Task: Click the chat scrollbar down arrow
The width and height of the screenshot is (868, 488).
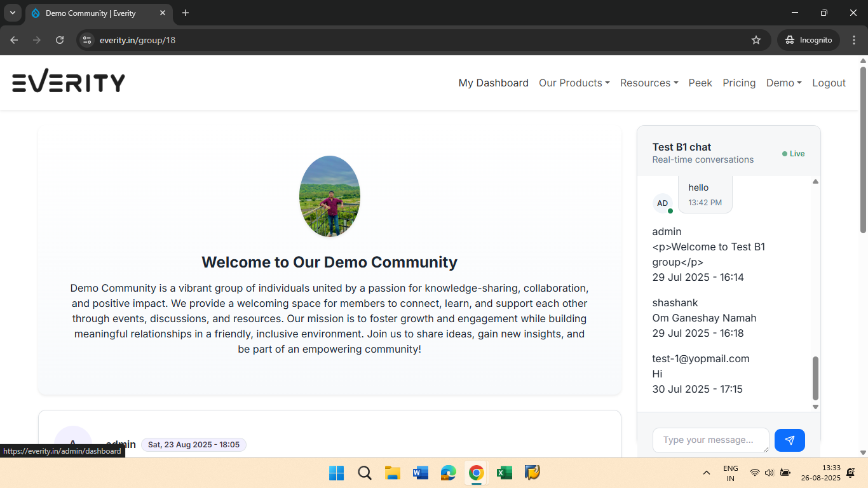Action: (x=815, y=407)
